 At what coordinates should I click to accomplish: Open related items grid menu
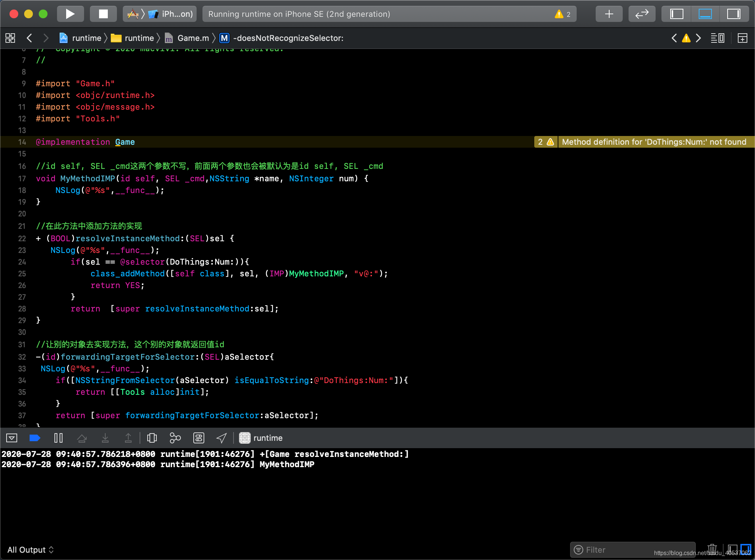click(x=10, y=38)
